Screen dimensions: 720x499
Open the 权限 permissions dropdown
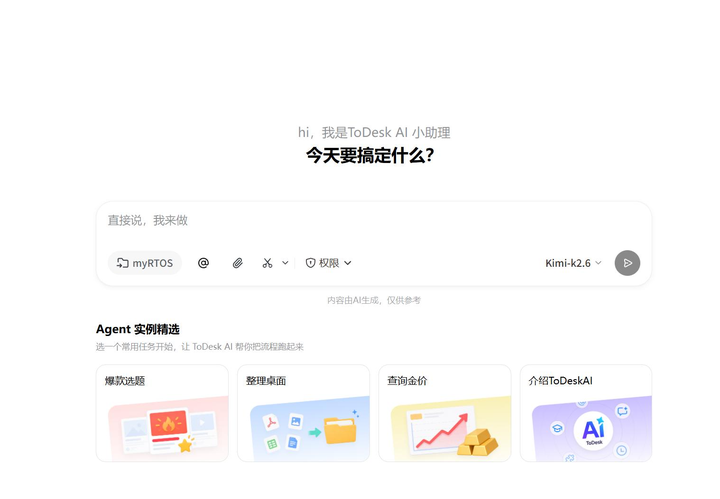328,263
